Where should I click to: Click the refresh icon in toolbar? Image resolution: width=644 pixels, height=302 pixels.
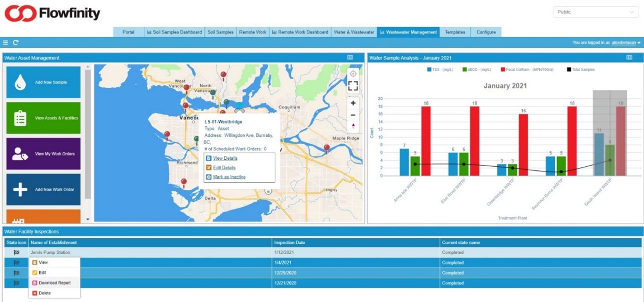click(16, 42)
